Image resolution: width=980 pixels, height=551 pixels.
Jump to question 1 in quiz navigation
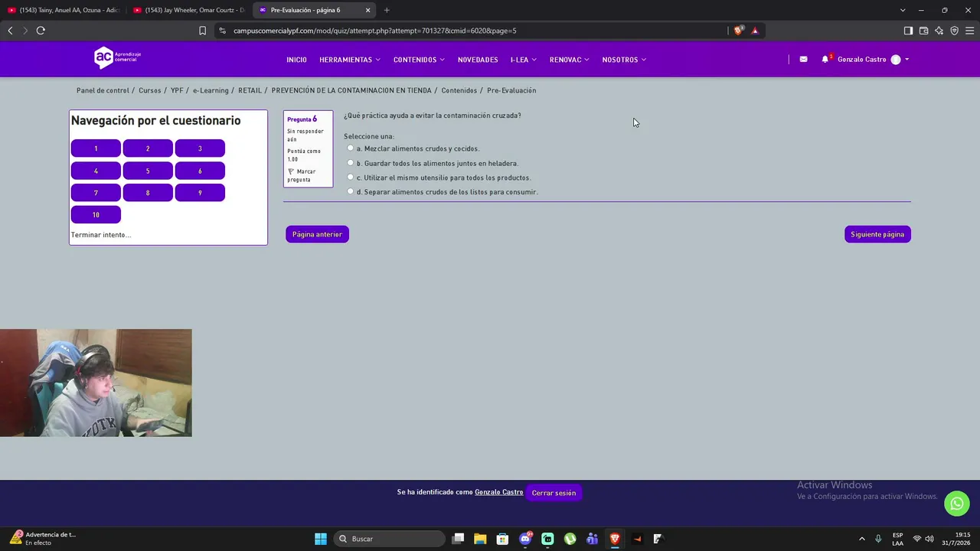pyautogui.click(x=96, y=148)
